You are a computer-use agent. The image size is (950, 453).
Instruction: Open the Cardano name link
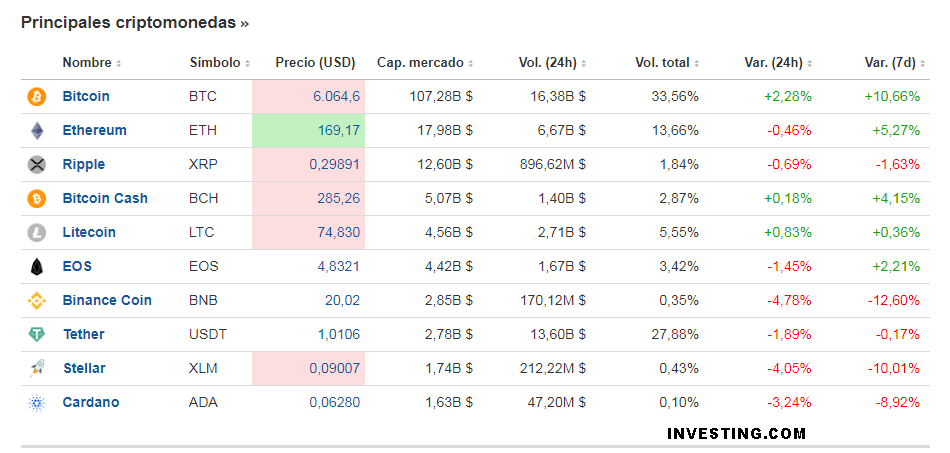pyautogui.click(x=90, y=403)
